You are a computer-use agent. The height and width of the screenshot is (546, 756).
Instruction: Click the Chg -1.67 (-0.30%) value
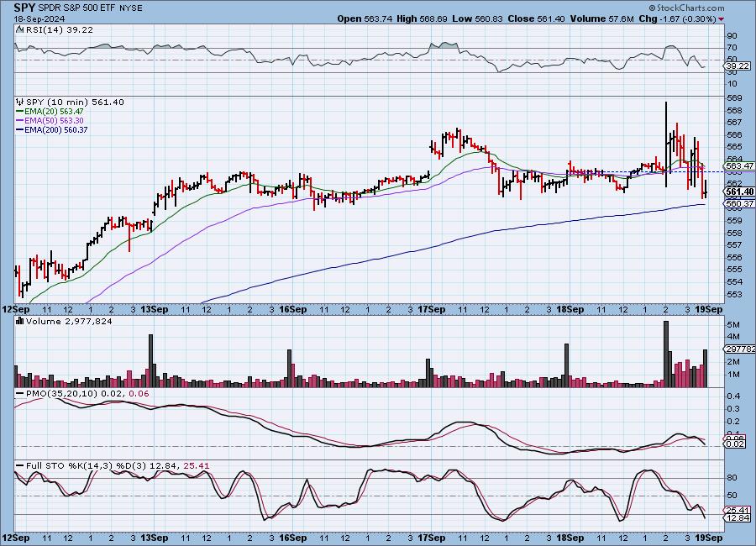pyautogui.click(x=677, y=18)
